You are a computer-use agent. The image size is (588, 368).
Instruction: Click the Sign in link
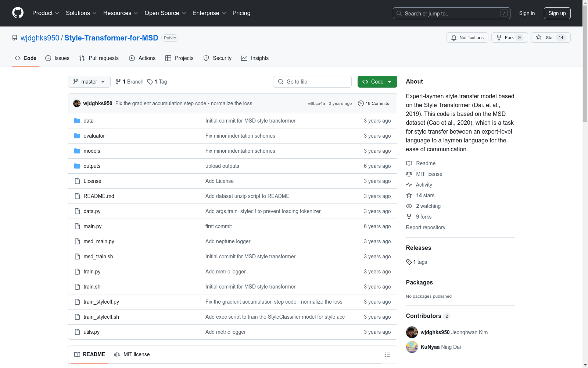527,13
